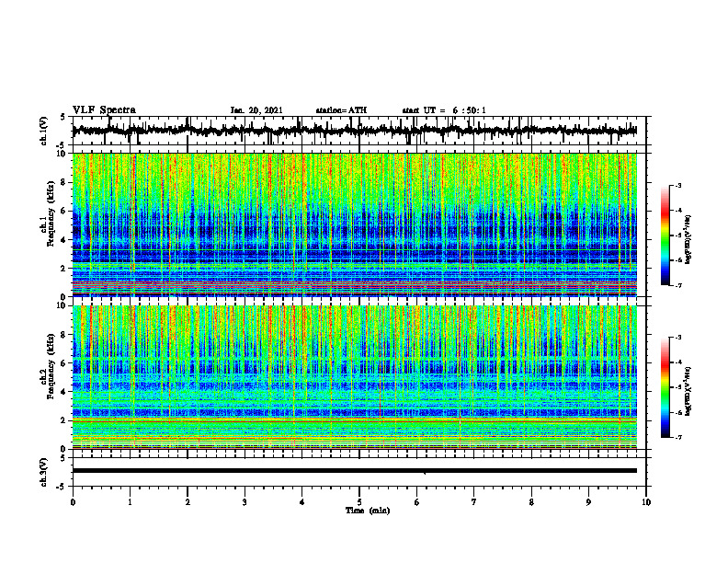Viewport: 728px width, 563px height.
Task: Click the ch.1 frequency tick label "10"
Action: coord(63,155)
